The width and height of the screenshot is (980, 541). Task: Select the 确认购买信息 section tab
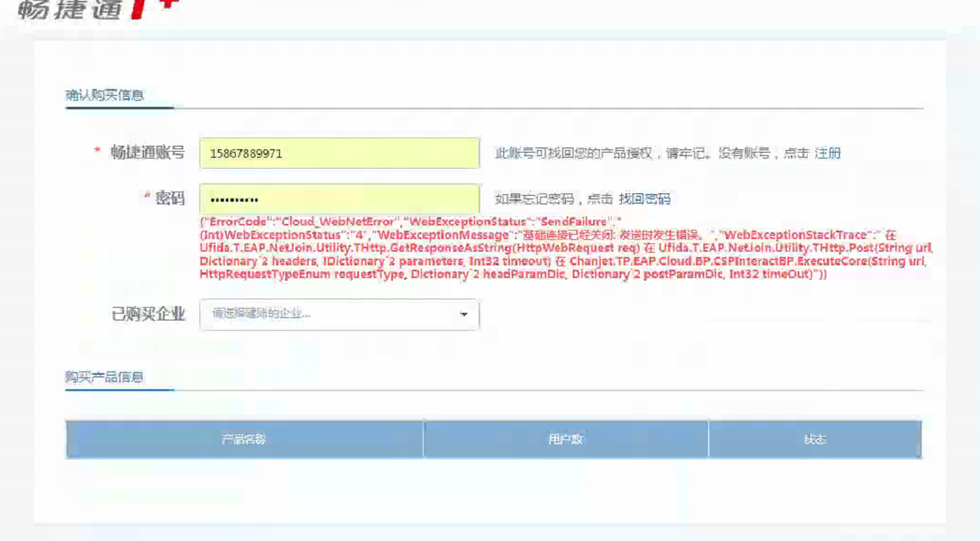[105, 95]
